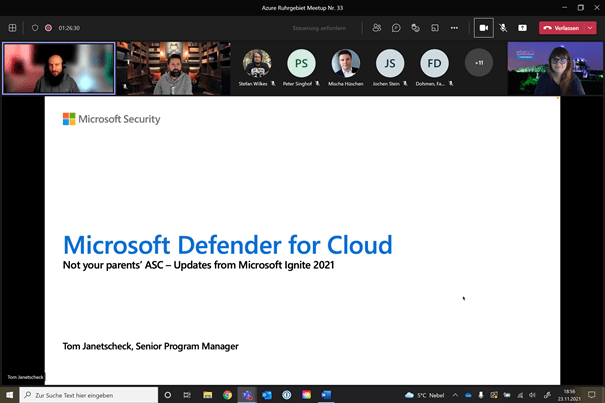Open the meeting layout grid view
605x403 pixels.
(12, 28)
